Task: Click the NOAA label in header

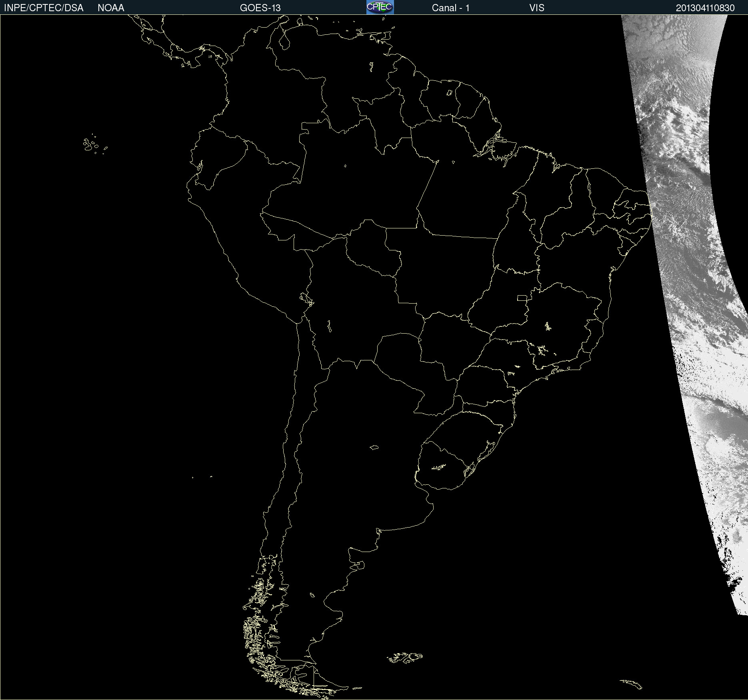Action: pyautogui.click(x=111, y=8)
